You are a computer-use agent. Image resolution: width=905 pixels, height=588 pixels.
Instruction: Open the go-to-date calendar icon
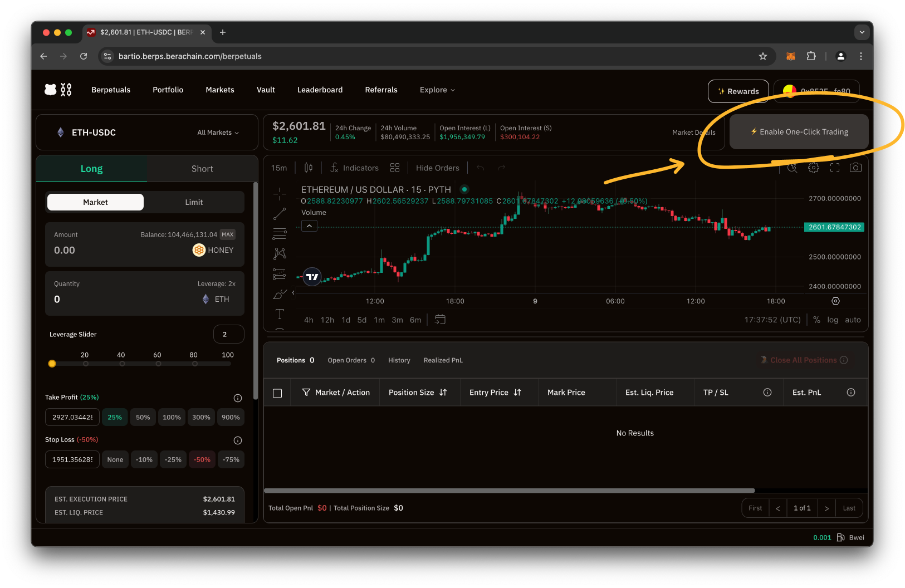(x=440, y=320)
